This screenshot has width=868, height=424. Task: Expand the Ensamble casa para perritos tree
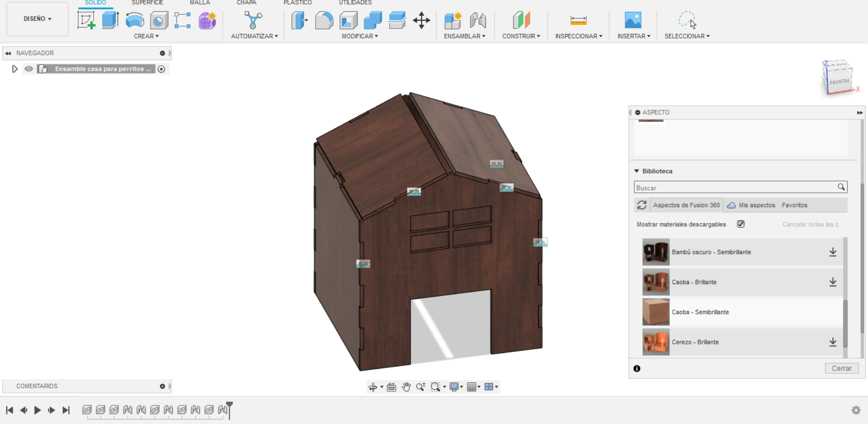[x=15, y=69]
